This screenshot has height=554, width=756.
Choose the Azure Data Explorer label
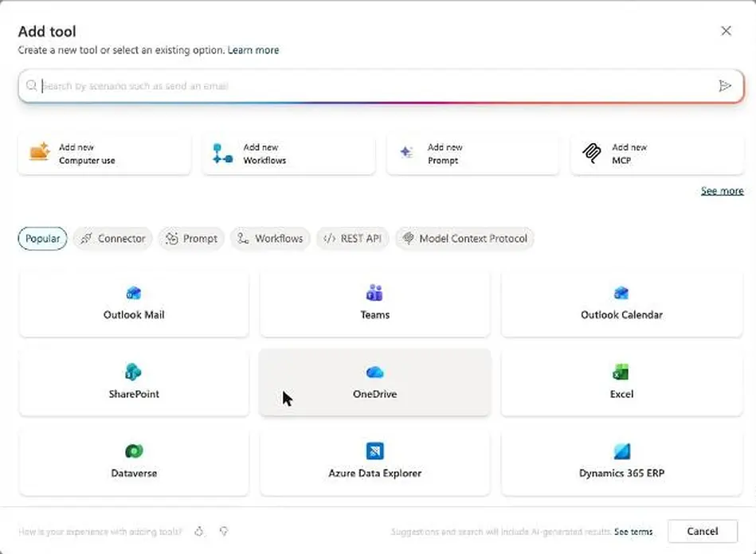(374, 473)
